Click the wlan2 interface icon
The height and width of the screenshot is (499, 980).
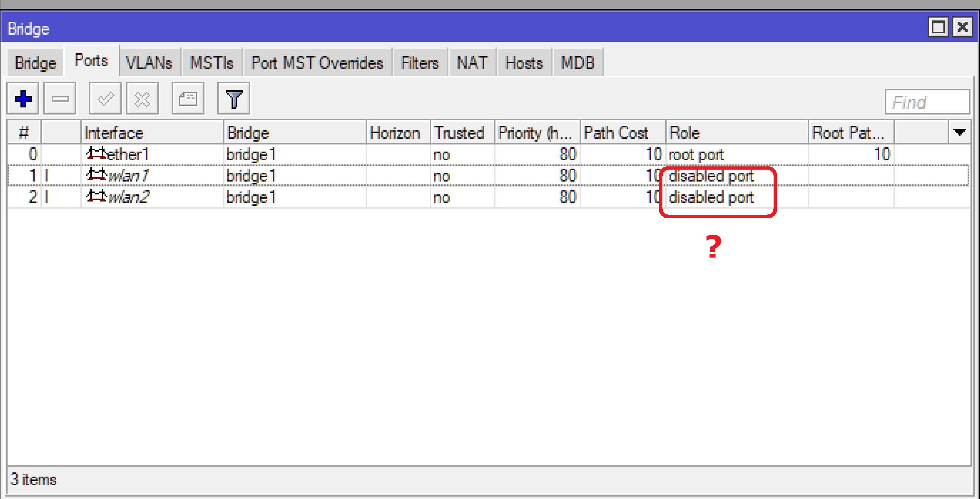[96, 196]
